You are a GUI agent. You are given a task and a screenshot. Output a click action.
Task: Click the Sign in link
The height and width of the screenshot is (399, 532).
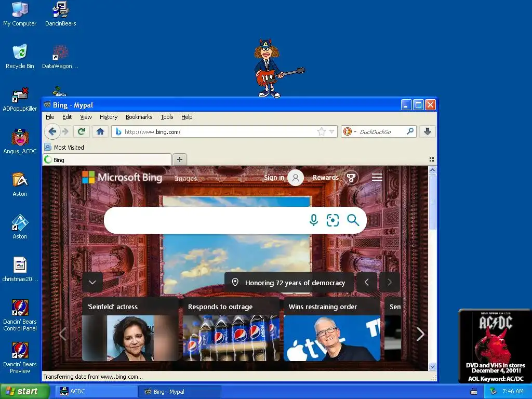274,178
